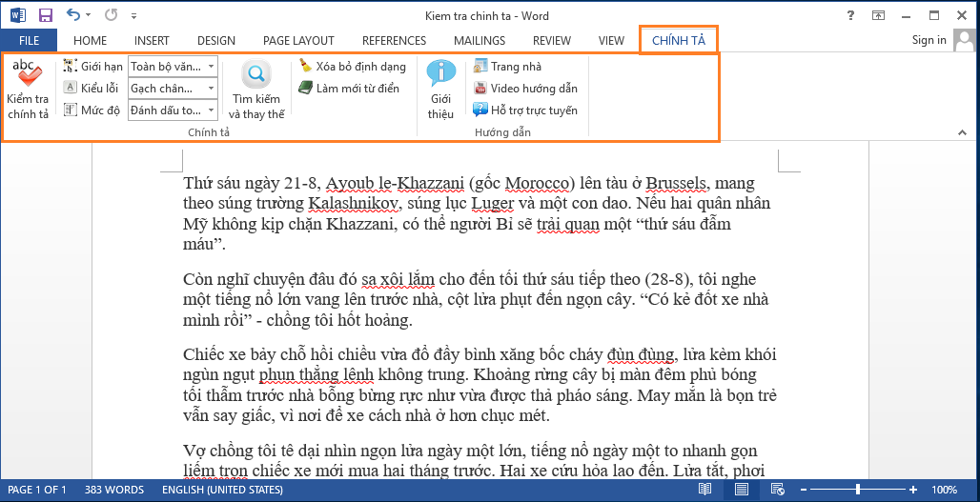980x502 pixels.
Task: Switch to Read Mode view in status bar
Action: pos(704,490)
